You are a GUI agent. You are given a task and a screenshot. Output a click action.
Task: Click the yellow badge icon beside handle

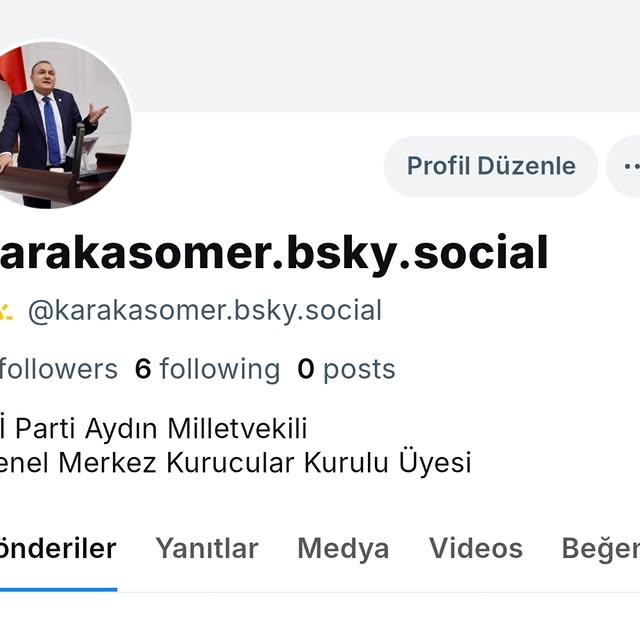(x=6, y=312)
